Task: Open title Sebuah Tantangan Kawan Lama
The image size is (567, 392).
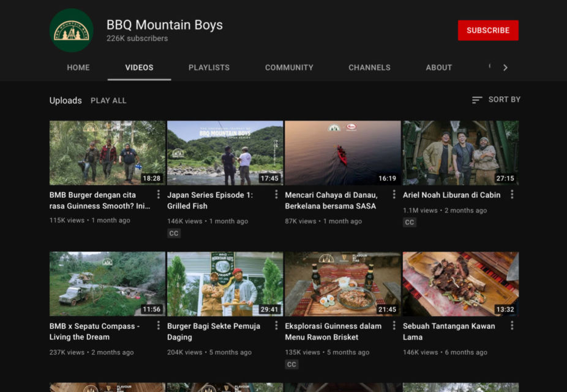Action: [x=449, y=331]
